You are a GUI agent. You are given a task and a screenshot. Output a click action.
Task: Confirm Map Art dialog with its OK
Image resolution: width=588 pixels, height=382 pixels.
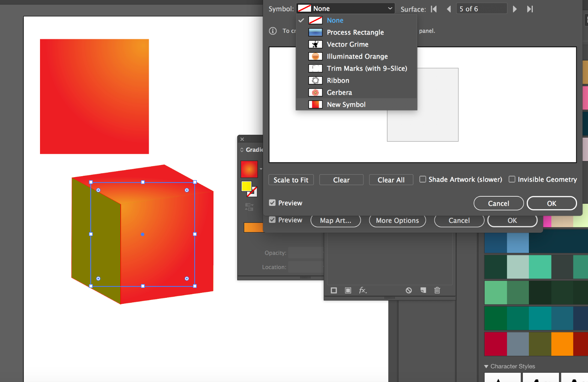552,203
